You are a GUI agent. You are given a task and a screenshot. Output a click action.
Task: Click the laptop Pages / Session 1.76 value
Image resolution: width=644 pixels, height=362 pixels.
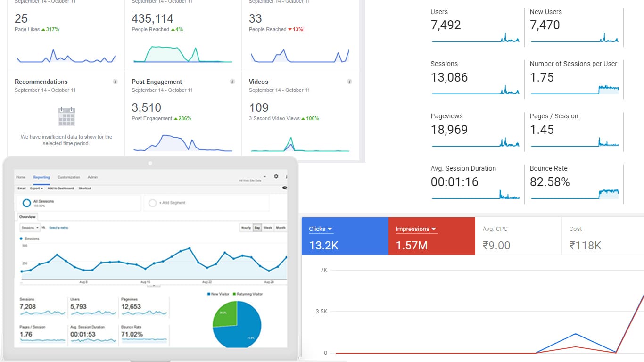point(26,335)
